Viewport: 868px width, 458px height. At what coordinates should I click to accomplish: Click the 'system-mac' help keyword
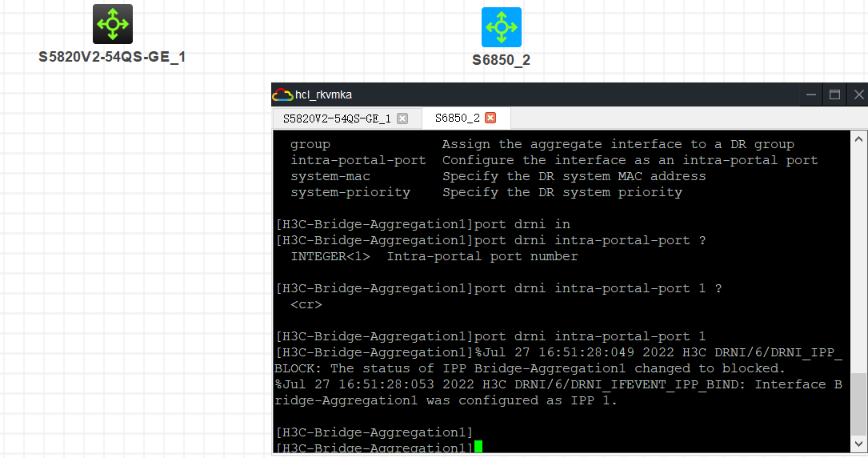click(330, 176)
